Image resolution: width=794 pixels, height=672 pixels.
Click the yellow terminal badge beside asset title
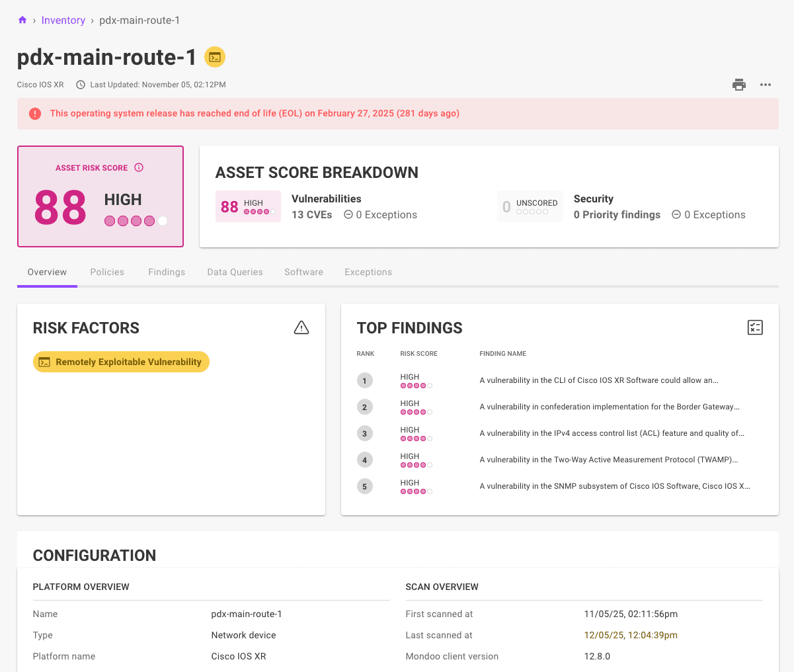tap(215, 58)
